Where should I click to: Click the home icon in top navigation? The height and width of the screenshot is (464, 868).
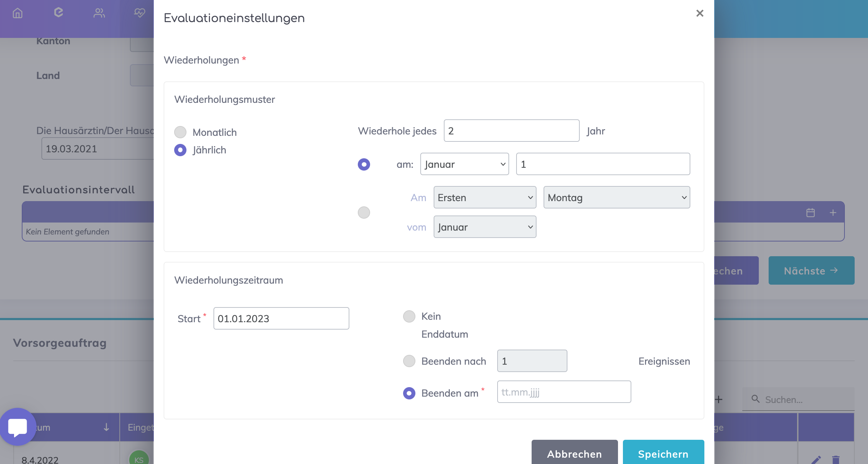[18, 13]
